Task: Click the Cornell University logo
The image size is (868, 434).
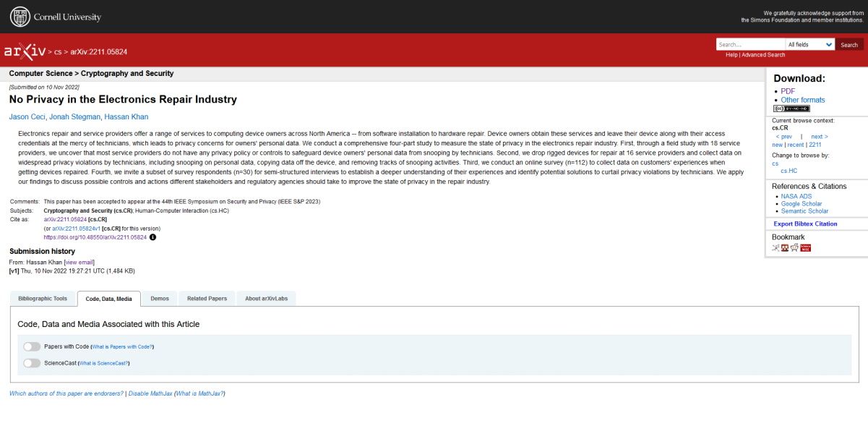Action: (x=56, y=16)
